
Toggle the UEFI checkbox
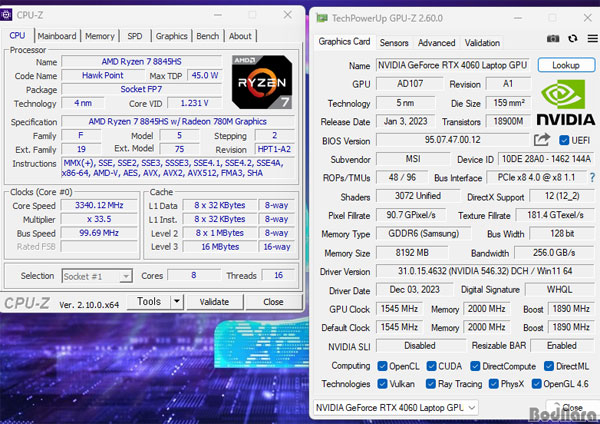pyautogui.click(x=564, y=140)
